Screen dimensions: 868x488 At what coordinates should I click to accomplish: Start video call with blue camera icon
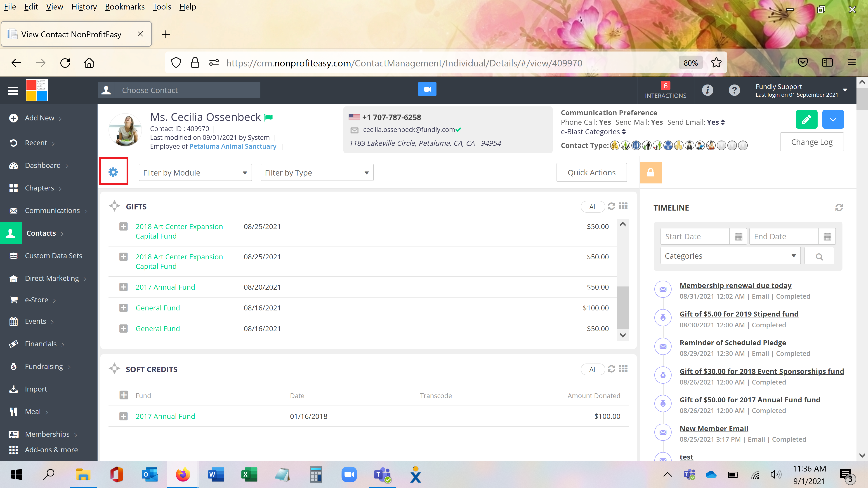[427, 89]
